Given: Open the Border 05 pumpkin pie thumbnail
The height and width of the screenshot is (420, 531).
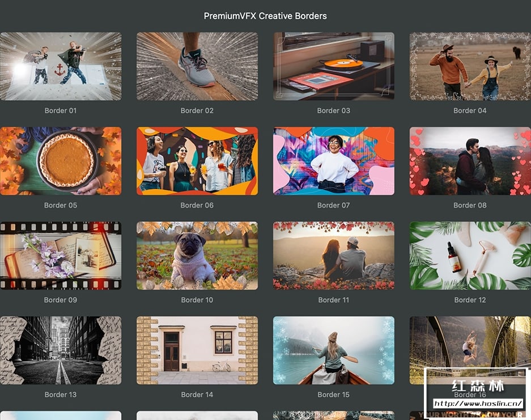Looking at the screenshot, I should [x=61, y=161].
